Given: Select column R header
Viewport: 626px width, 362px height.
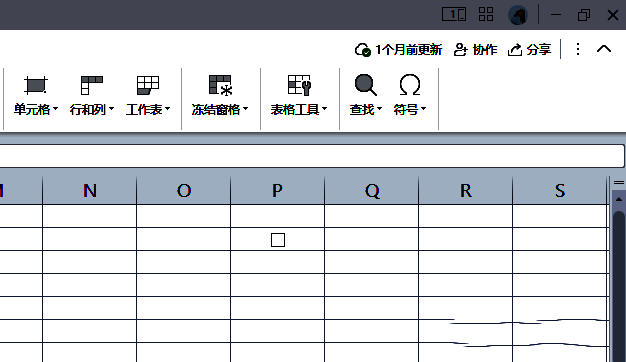Looking at the screenshot, I should (x=466, y=191).
